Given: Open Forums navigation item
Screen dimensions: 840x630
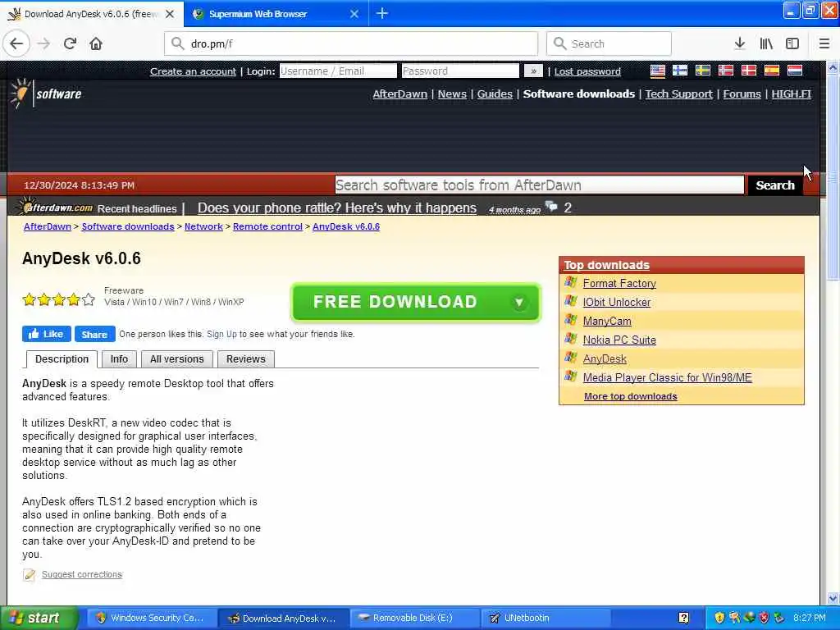Looking at the screenshot, I should (742, 94).
